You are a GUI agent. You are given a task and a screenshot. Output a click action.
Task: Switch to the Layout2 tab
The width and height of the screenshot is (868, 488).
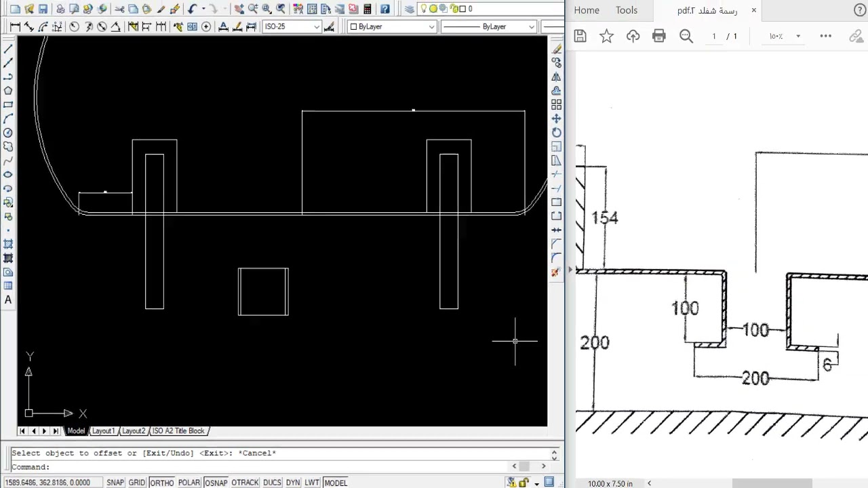coord(134,431)
